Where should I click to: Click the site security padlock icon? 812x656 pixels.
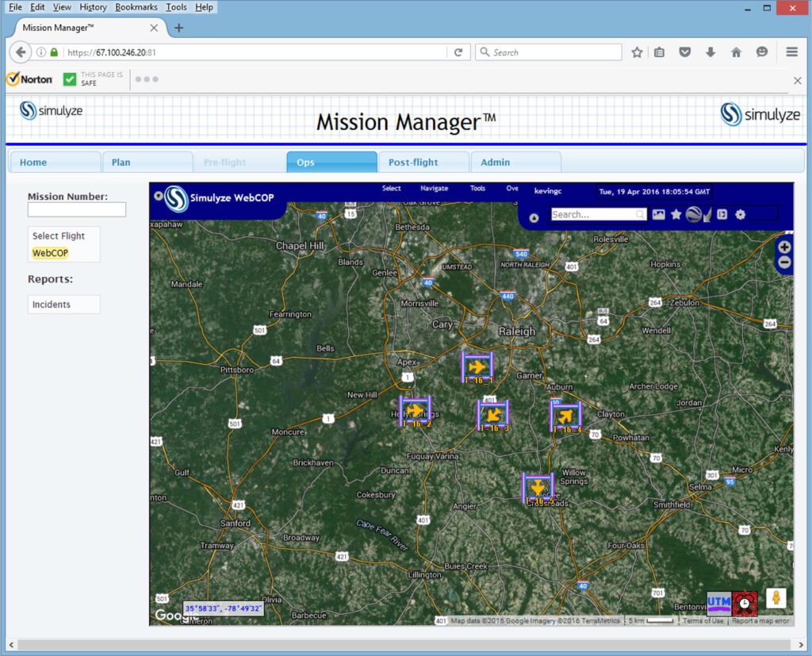click(54, 52)
